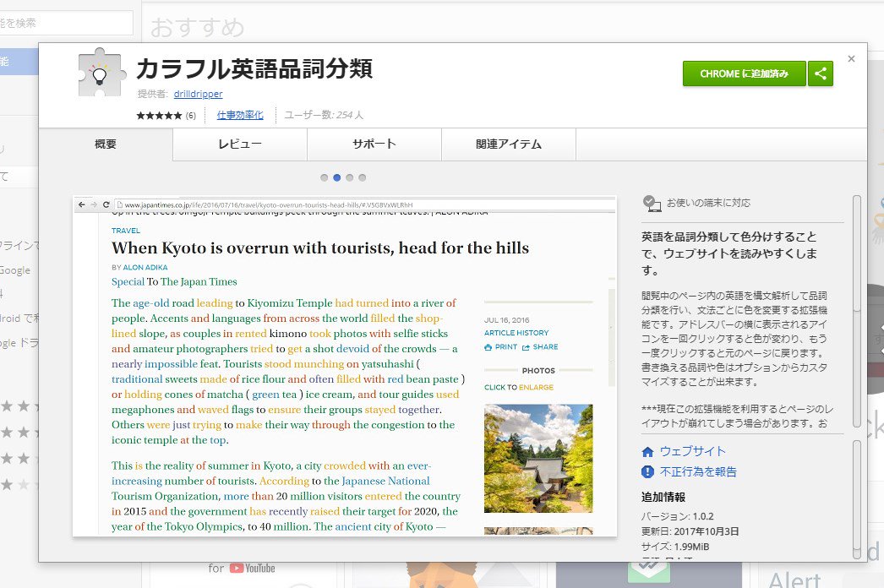
Task: Open the 関連アイテム tab
Action: point(509,144)
